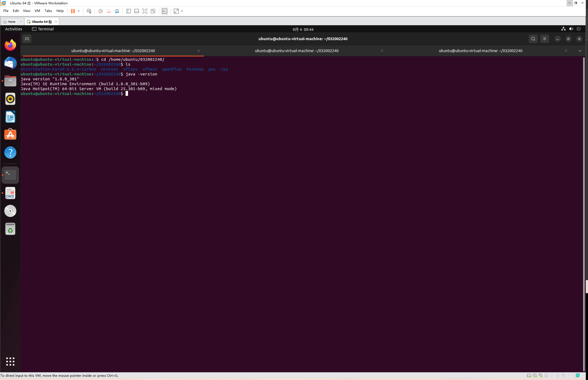Click the terminal search icon

click(x=533, y=39)
